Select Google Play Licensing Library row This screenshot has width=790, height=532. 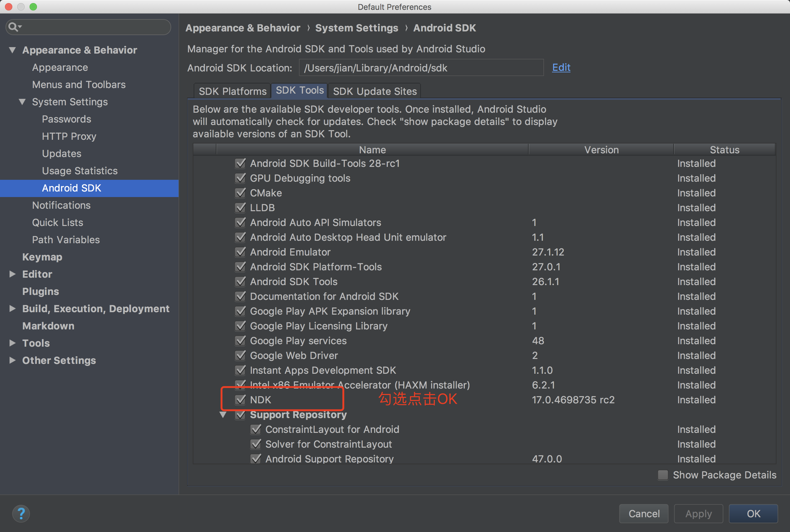[484, 326]
